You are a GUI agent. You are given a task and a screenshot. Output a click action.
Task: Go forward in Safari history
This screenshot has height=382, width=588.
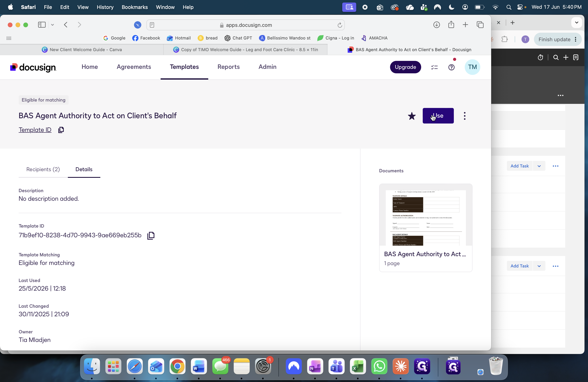[x=79, y=25]
